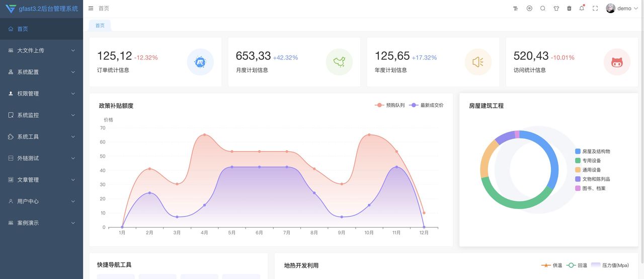The width and height of the screenshot is (644, 279).
Task: Expand the 系统监控 menu chevron
Action: click(73, 115)
